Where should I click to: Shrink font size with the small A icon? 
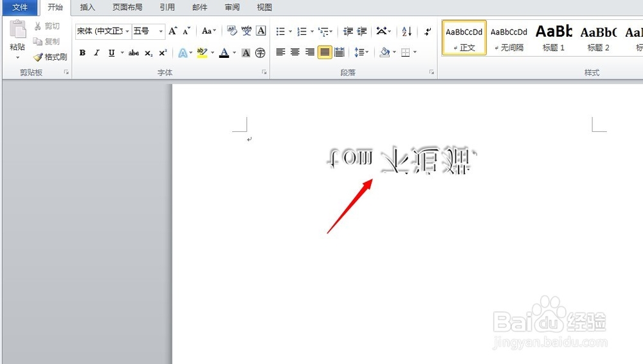(186, 31)
